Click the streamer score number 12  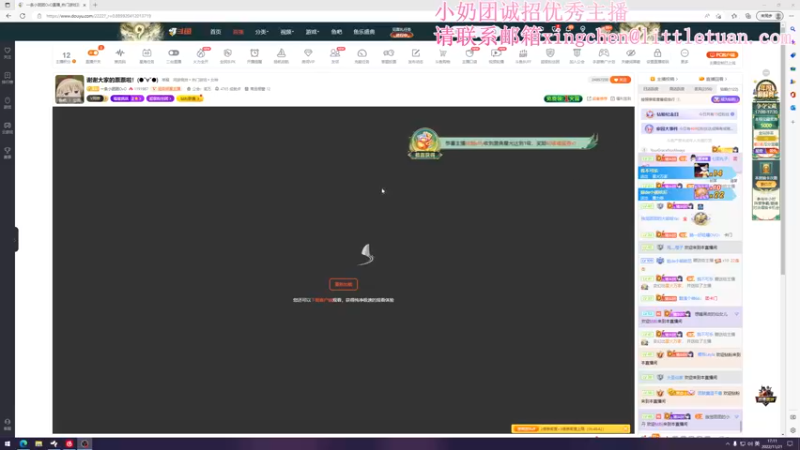66,55
